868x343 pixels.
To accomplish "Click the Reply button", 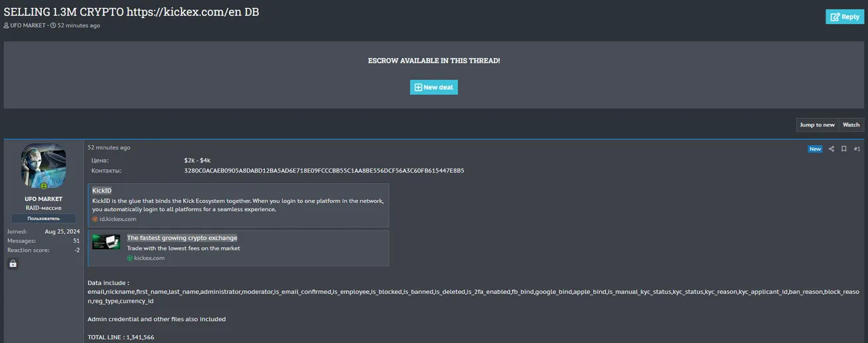I will click(x=845, y=17).
